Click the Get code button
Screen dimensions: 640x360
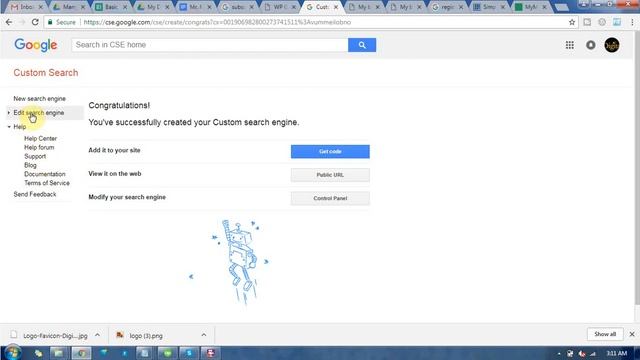(330, 151)
